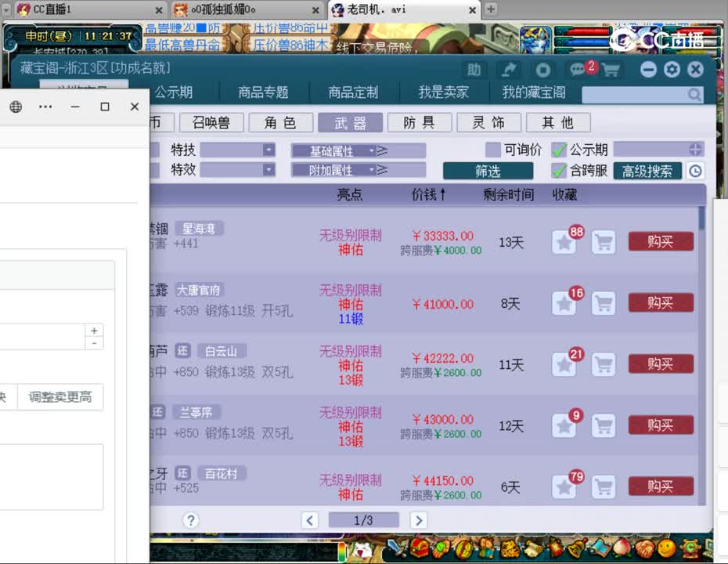728x564 pixels.
Task: Open the 助 help icon in title bar
Action: tap(474, 70)
